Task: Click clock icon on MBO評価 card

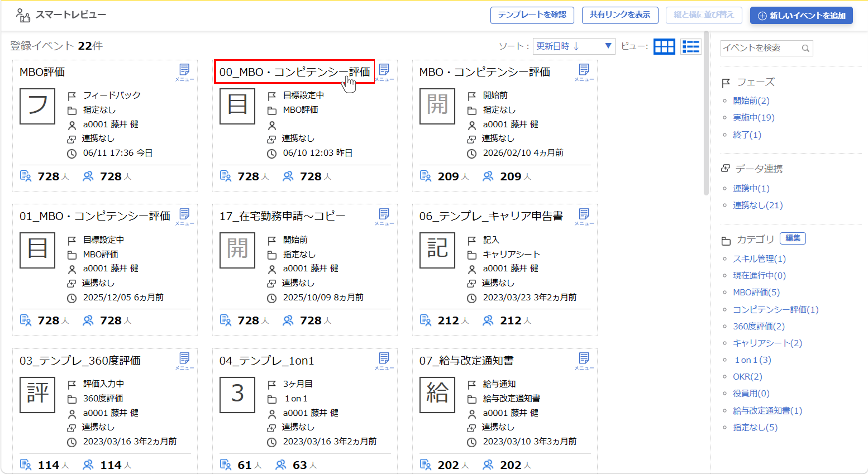Action: 71,154
